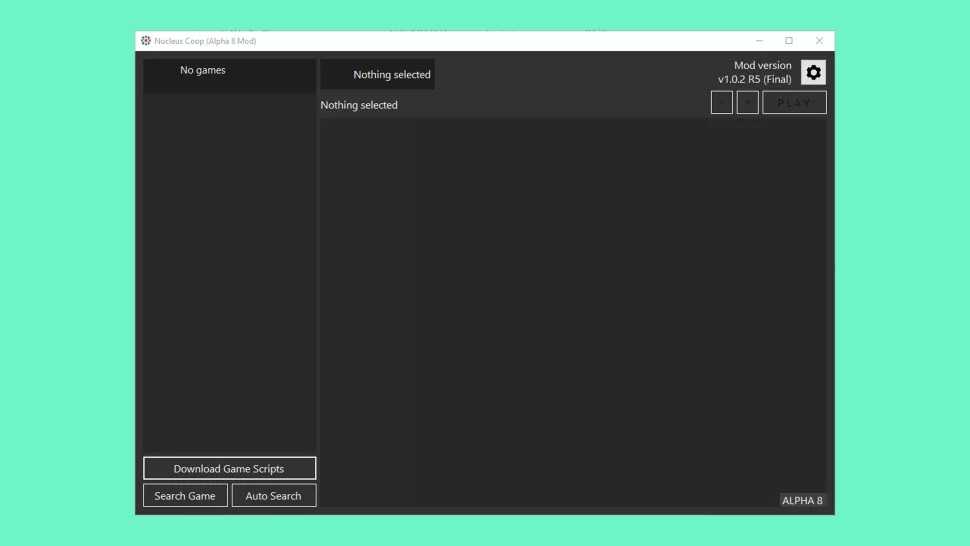Click the previous step arrow button
Viewport: 970px width, 546px height.
pos(721,103)
